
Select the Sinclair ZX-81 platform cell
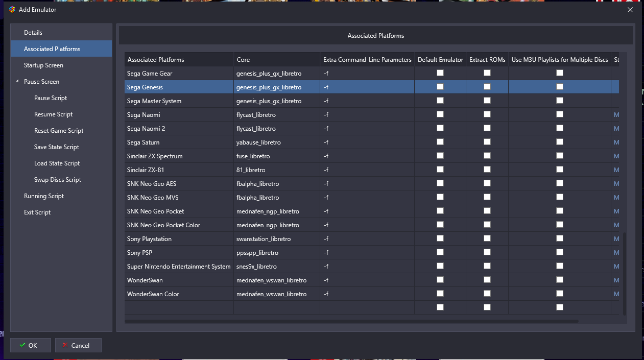[179, 170]
